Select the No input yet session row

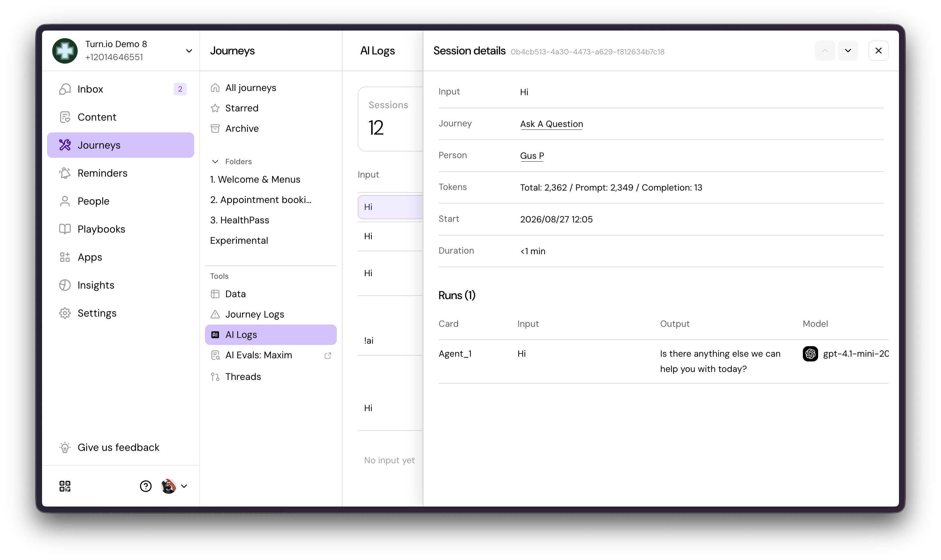point(390,460)
